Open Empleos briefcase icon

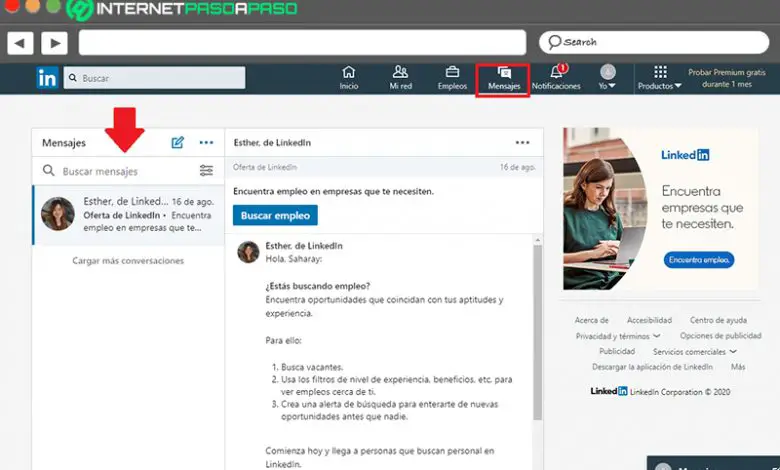[x=452, y=78]
